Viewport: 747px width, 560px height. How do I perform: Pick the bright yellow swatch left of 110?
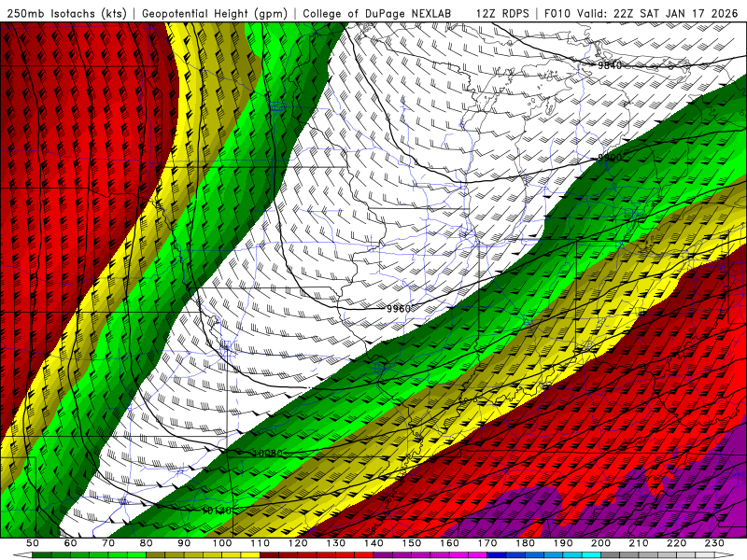click(x=250, y=555)
